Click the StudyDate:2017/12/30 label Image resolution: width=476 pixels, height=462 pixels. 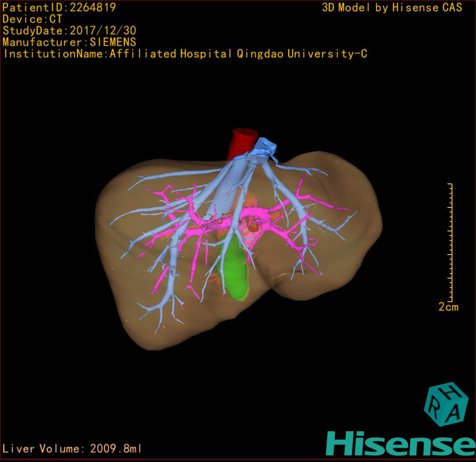(x=69, y=31)
